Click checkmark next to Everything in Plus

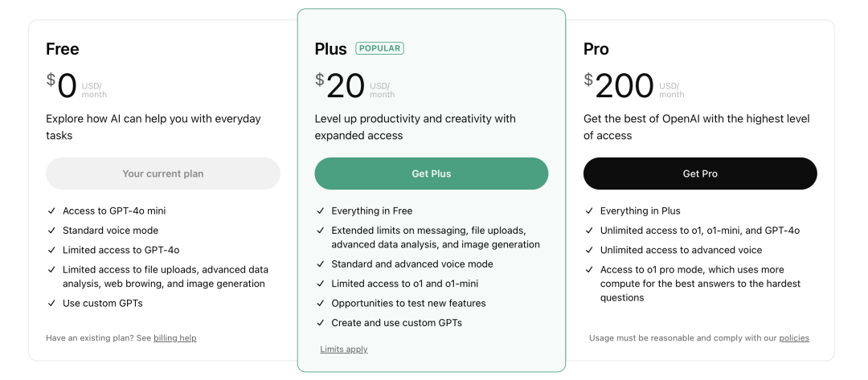click(x=589, y=210)
